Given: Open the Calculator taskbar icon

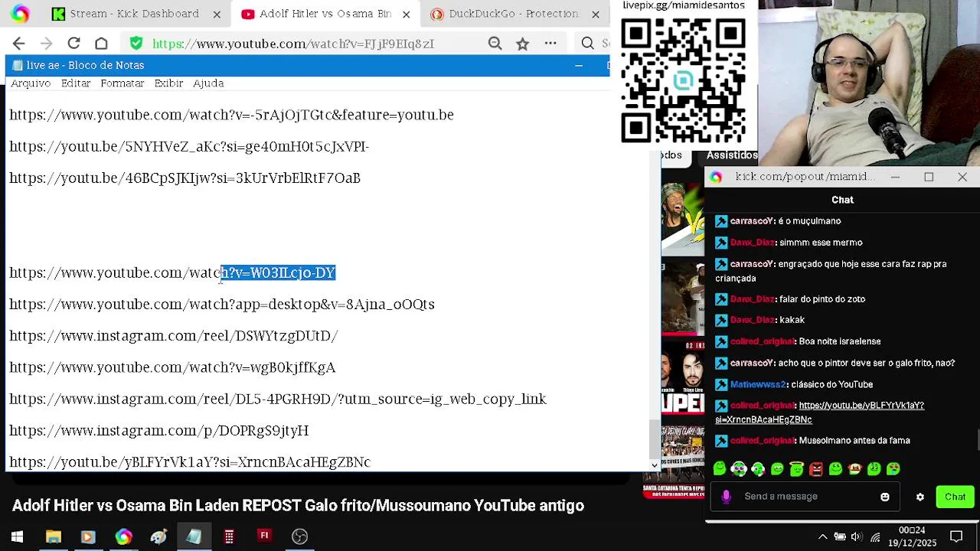Looking at the screenshot, I should tap(229, 536).
